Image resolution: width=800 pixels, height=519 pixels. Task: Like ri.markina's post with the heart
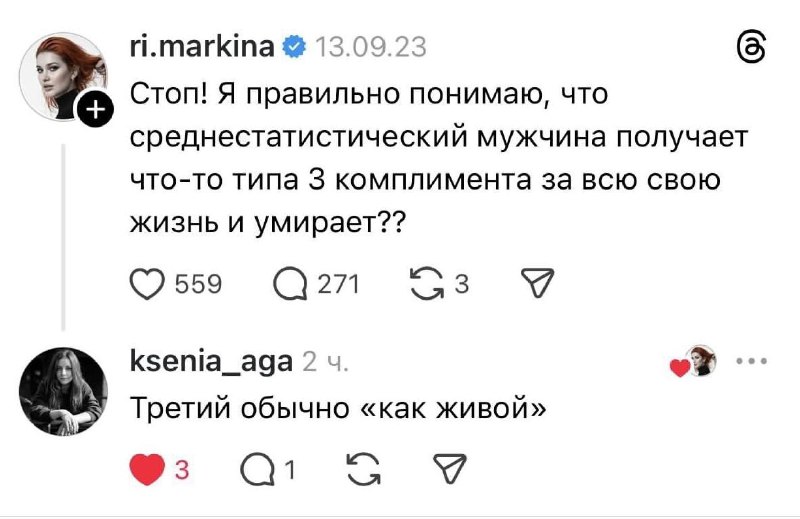[x=150, y=285]
